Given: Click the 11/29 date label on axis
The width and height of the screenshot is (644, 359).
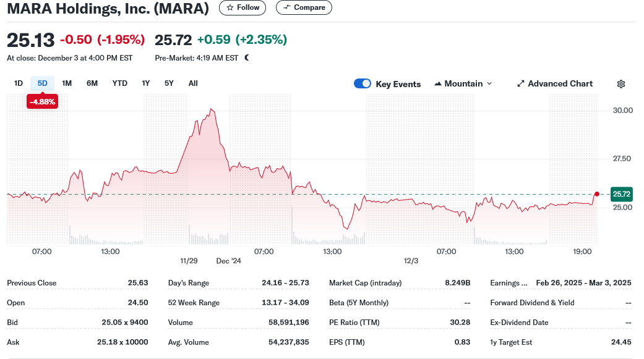Looking at the screenshot, I should pyautogui.click(x=189, y=261).
